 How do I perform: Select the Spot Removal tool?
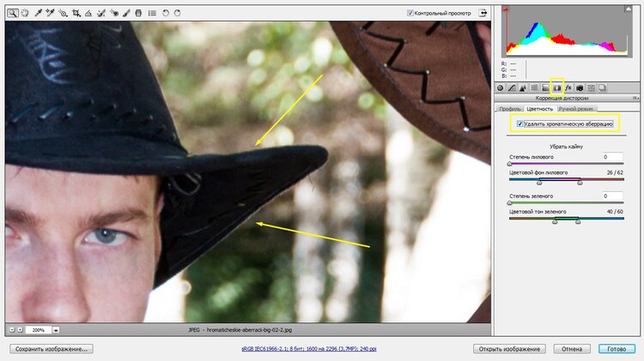[101, 13]
